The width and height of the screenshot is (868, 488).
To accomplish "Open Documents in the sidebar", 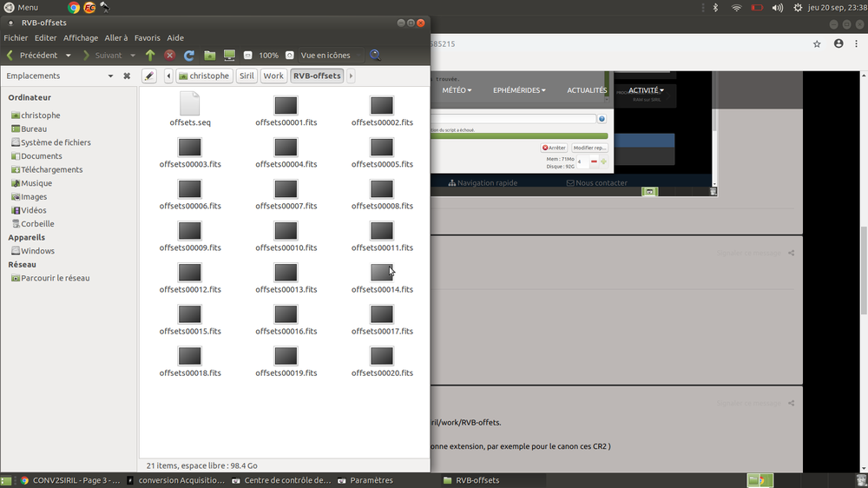I will pos(36,156).
